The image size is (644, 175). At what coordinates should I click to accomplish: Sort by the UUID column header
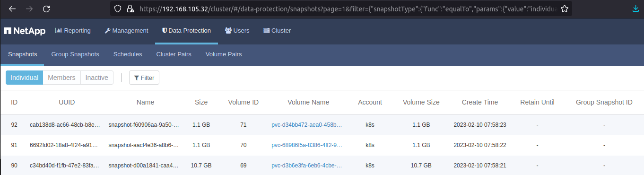67,102
